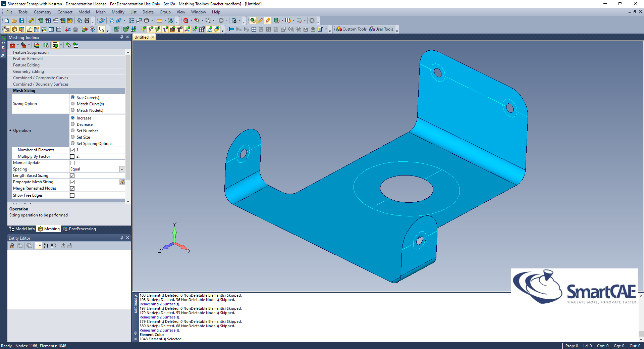The image size is (644, 349).
Task: Open the Connect menu
Action: [x=65, y=12]
